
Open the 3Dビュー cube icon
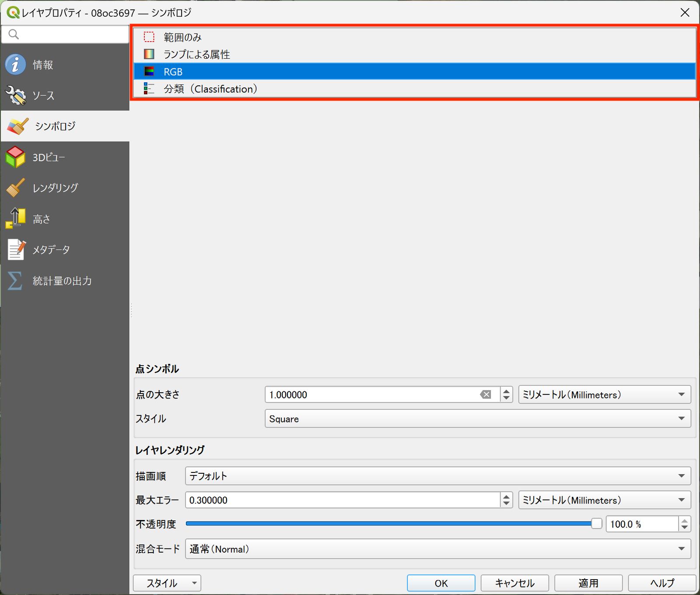tap(16, 157)
